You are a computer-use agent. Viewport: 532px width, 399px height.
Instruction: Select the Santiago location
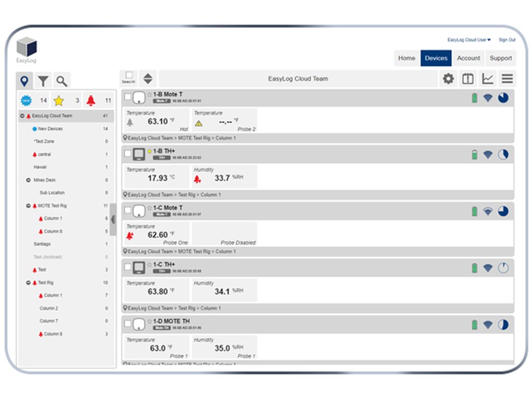pyautogui.click(x=42, y=244)
